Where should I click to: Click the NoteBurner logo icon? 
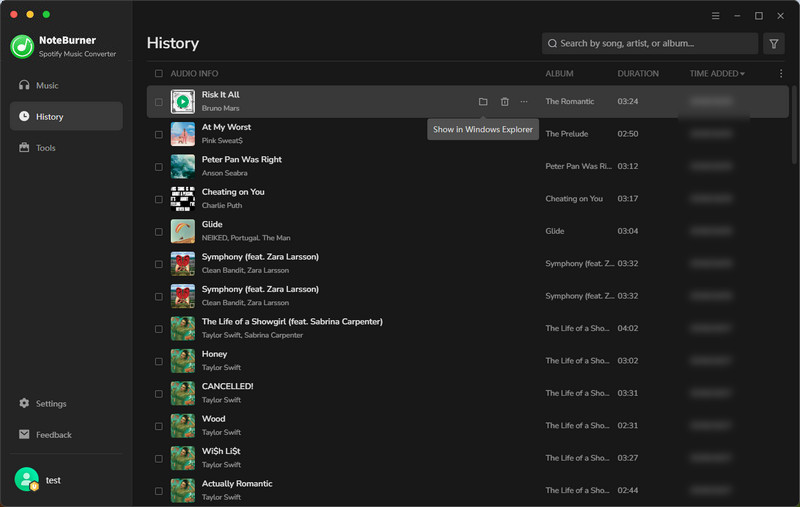(x=22, y=46)
